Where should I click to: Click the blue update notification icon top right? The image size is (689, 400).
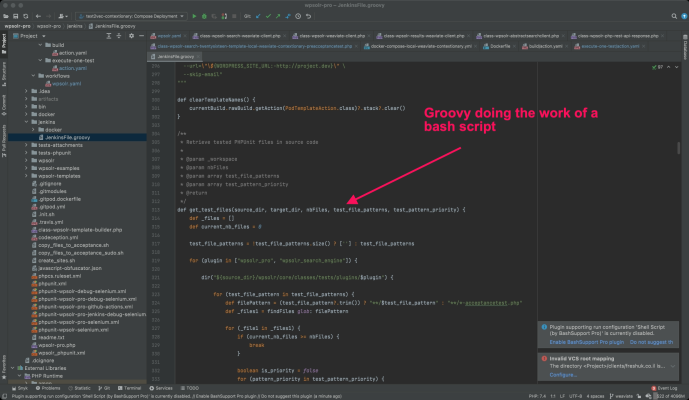pos(684,16)
